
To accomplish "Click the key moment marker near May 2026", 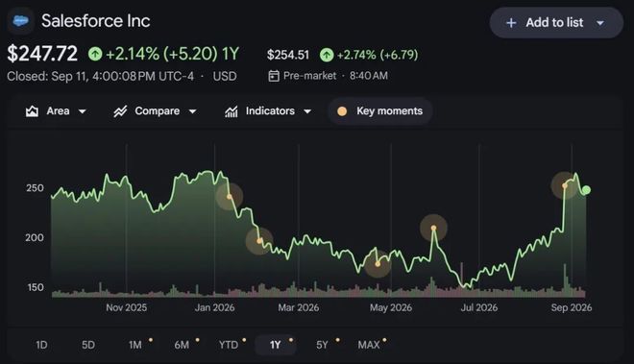I will [378, 264].
